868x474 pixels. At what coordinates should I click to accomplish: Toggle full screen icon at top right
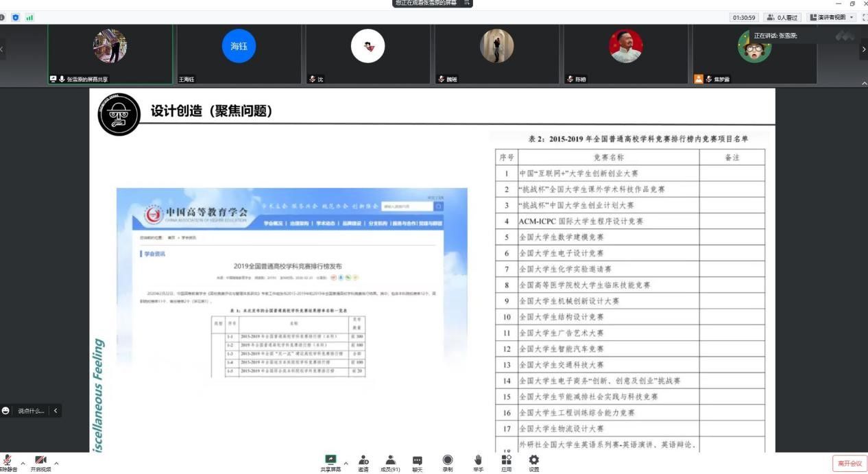coord(865,17)
